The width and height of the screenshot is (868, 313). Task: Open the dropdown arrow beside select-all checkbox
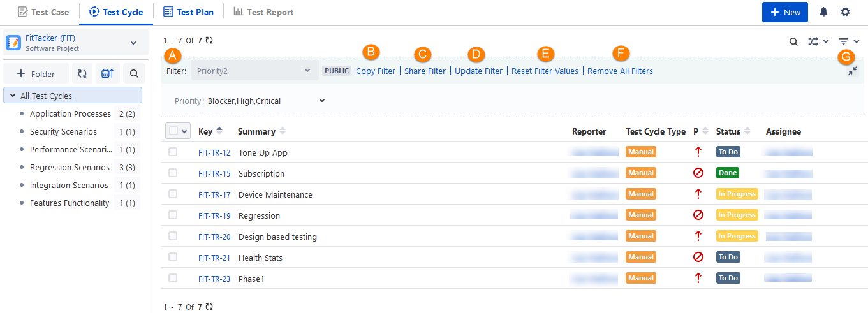185,131
